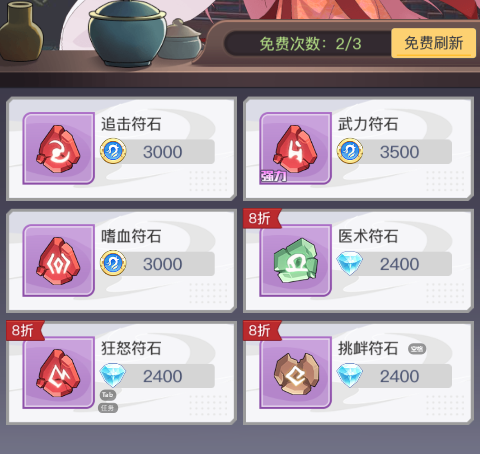The image size is (480, 454).
Task: Click the small Tab label under 狂怒符石
Action: click(x=108, y=395)
